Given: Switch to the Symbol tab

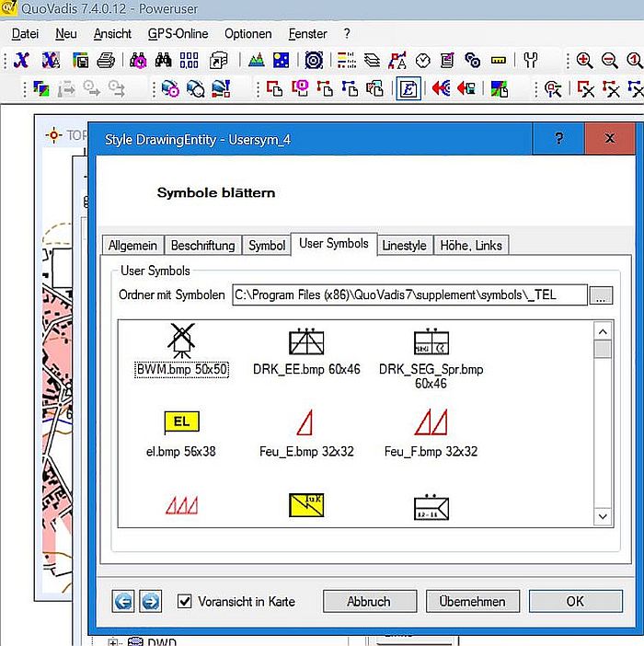Looking at the screenshot, I should tap(267, 246).
